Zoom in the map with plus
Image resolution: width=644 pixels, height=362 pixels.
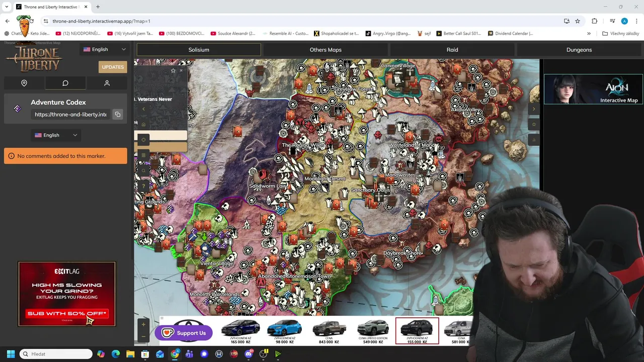[143, 325]
